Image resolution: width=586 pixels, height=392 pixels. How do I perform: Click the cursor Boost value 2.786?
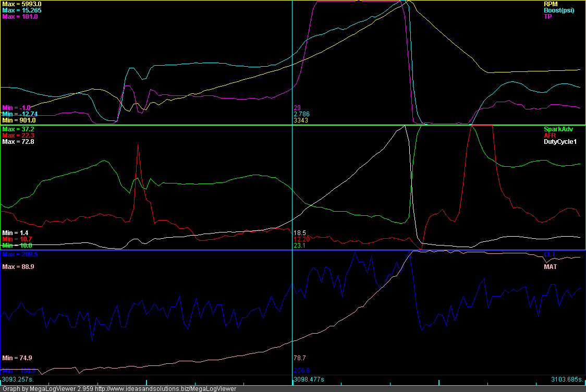[302, 113]
